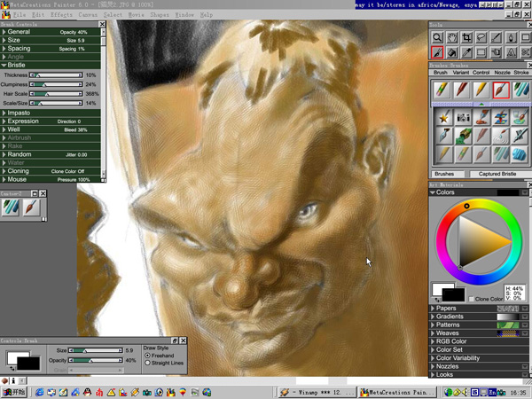Viewport: 532px width, 399px height.
Task: Select the Paint Bucket tool
Action: 452,52
